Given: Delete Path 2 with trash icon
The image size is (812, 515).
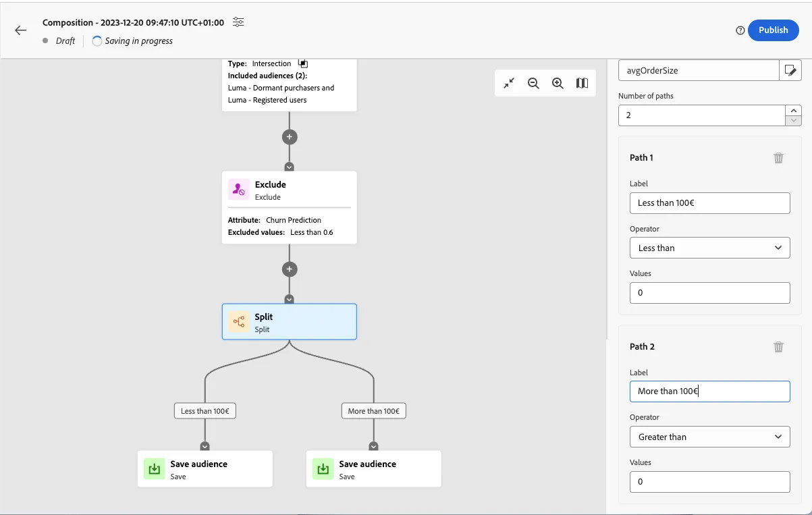Looking at the screenshot, I should coord(778,347).
